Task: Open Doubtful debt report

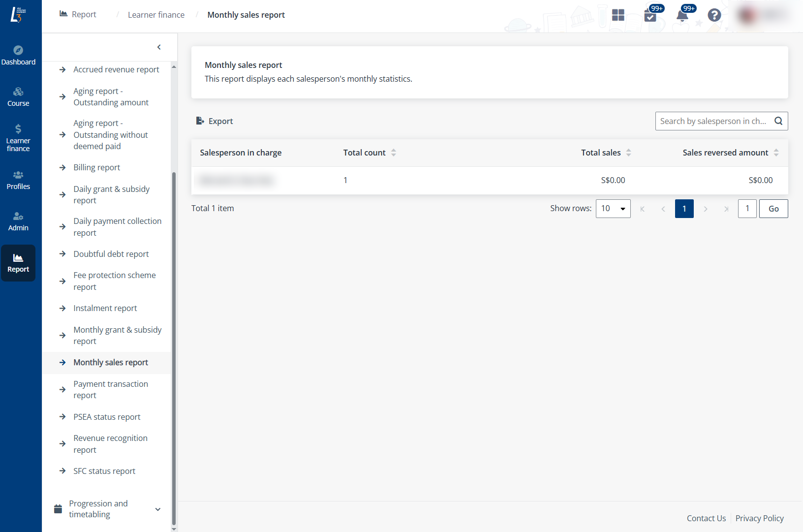Action: point(111,254)
